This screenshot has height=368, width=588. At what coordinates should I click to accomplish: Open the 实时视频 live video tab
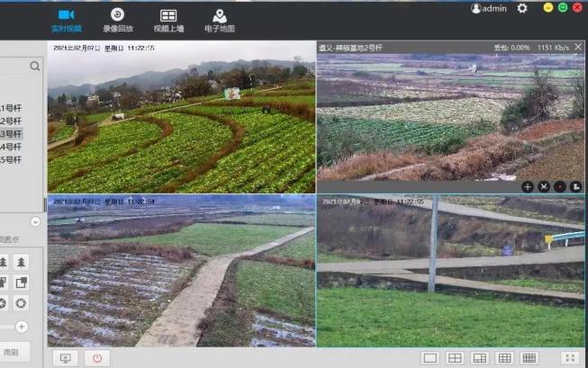coord(67,21)
